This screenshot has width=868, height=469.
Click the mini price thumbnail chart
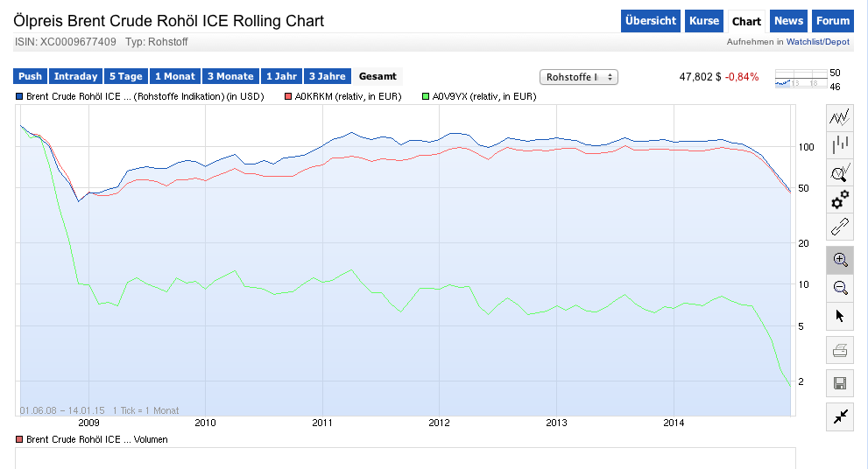pos(800,80)
